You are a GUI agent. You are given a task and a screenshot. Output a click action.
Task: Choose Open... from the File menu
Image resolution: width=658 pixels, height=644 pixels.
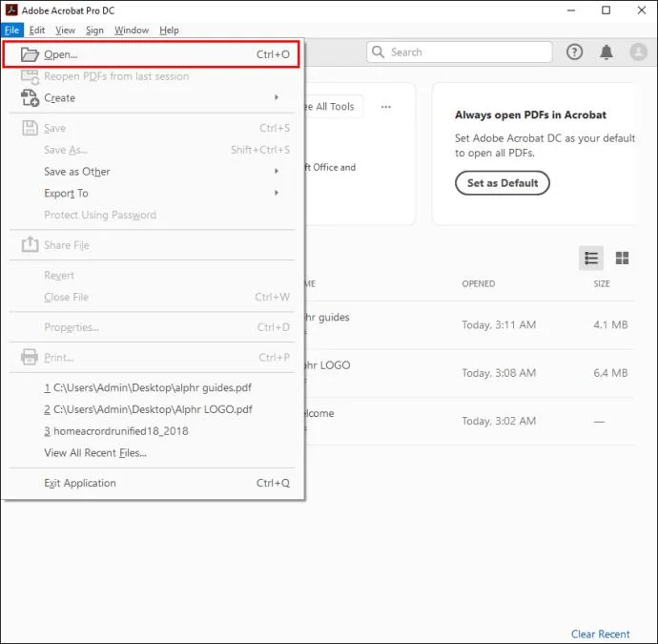(151, 54)
